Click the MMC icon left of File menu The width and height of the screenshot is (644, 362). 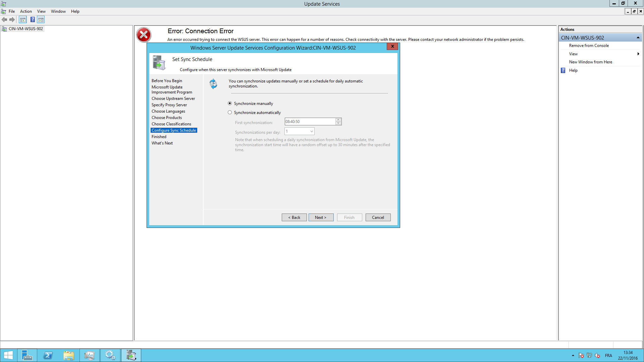tap(3, 11)
